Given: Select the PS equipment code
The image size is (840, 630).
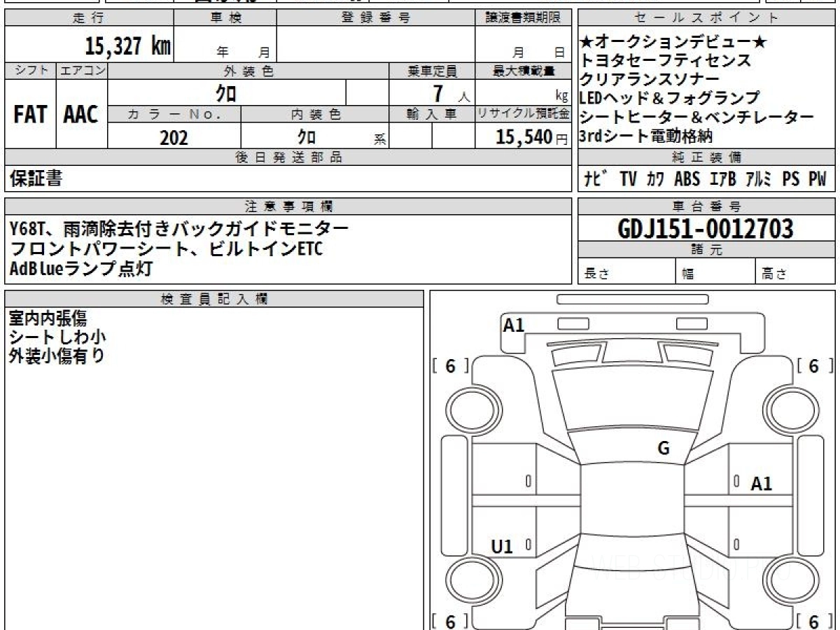Looking at the screenshot, I should tap(791, 180).
